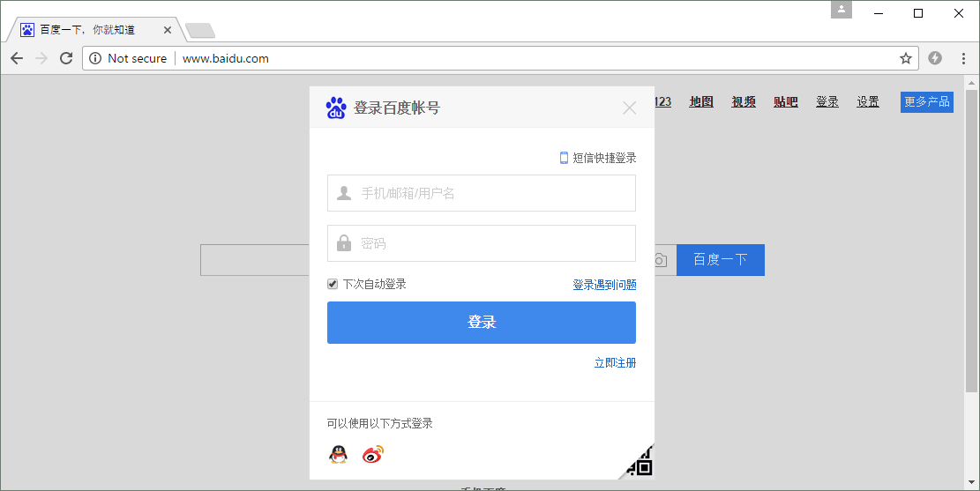Click the blue 登录 button
The width and height of the screenshot is (980, 491).
[x=482, y=323]
